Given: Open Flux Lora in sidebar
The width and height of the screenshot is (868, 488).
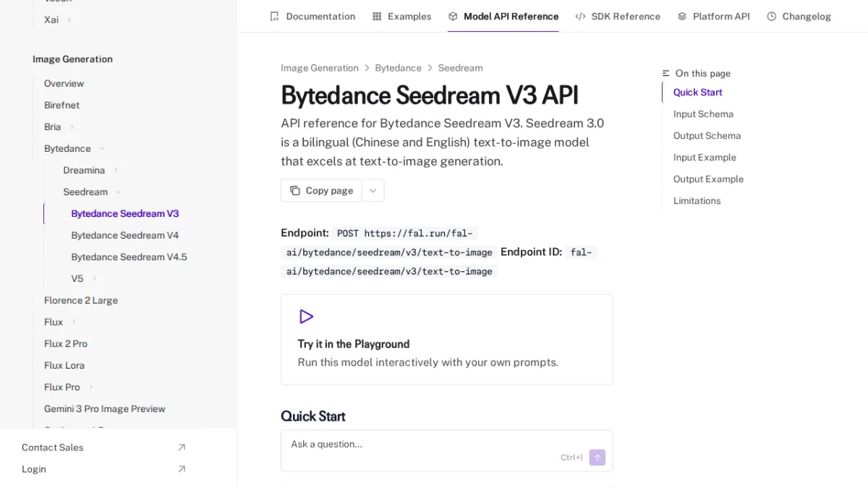Looking at the screenshot, I should [x=64, y=366].
